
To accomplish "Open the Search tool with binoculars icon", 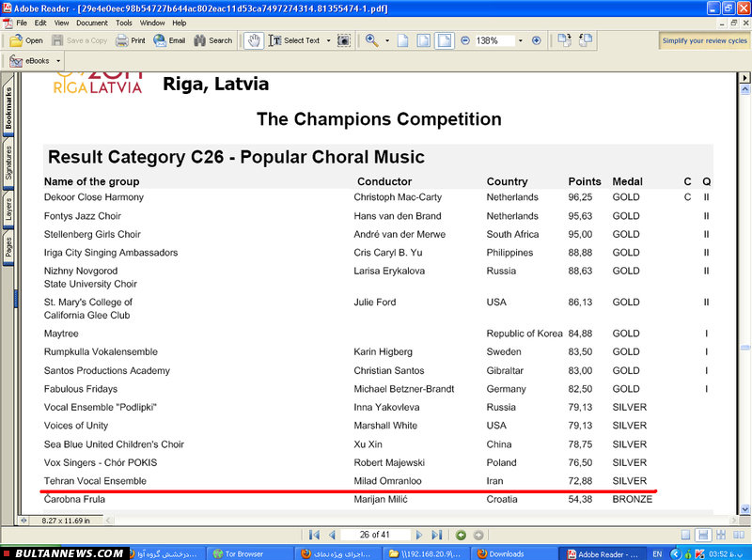I will coord(213,40).
